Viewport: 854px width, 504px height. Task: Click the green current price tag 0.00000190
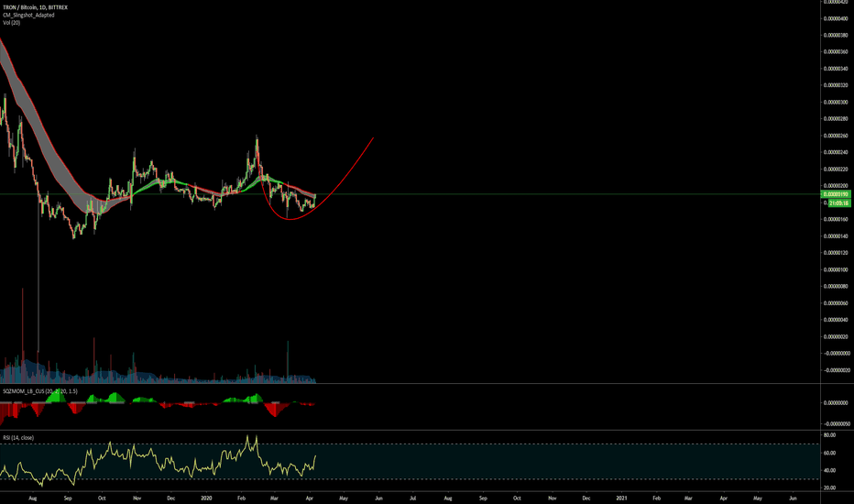tap(836, 194)
